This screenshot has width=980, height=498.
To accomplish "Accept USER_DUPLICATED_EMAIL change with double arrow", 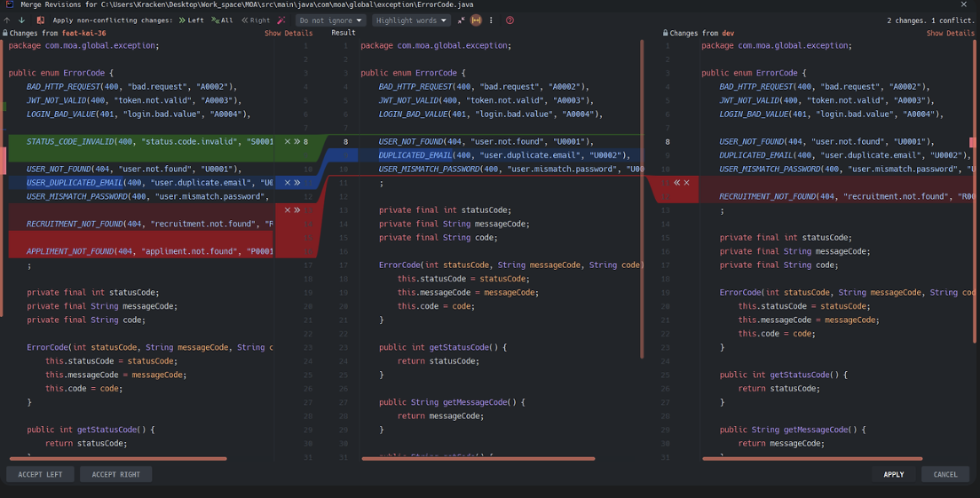I will tap(296, 183).
